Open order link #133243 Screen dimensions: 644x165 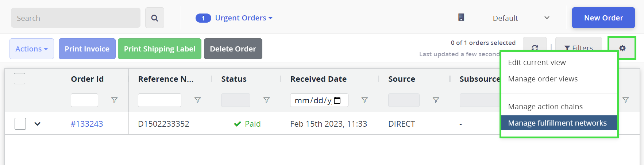point(87,124)
